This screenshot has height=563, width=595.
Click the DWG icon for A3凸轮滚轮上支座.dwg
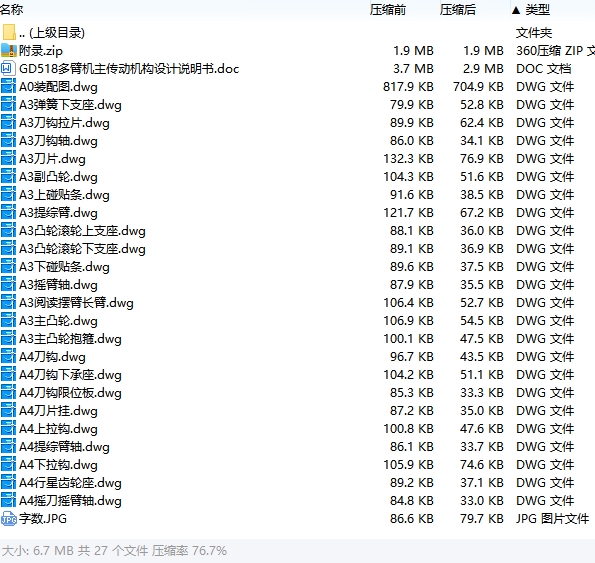[8, 231]
